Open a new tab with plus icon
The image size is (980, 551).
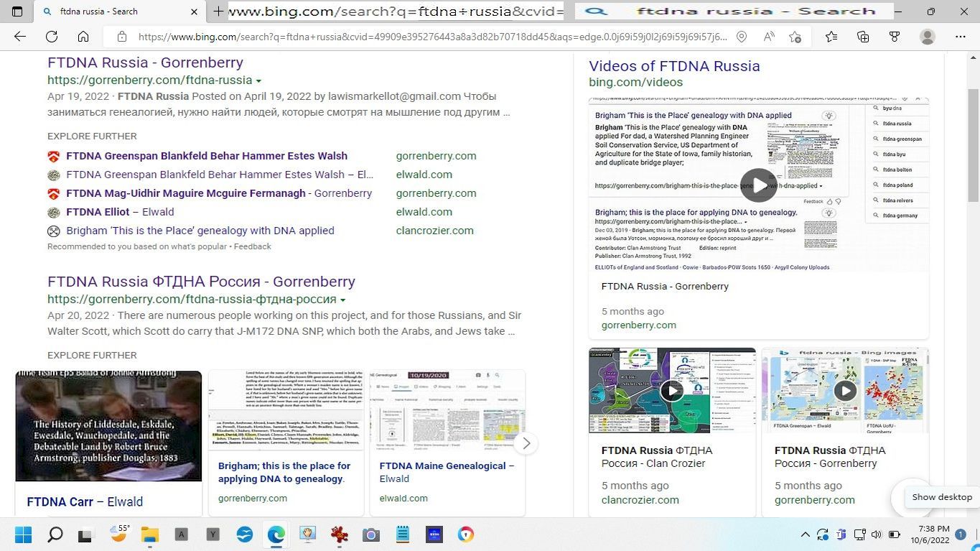[218, 11]
